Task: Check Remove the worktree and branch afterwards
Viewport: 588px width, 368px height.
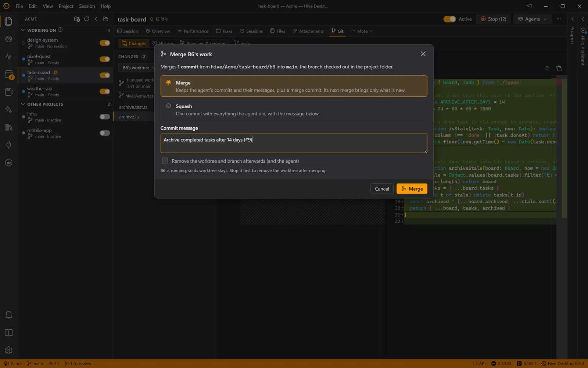Action: pos(165,161)
